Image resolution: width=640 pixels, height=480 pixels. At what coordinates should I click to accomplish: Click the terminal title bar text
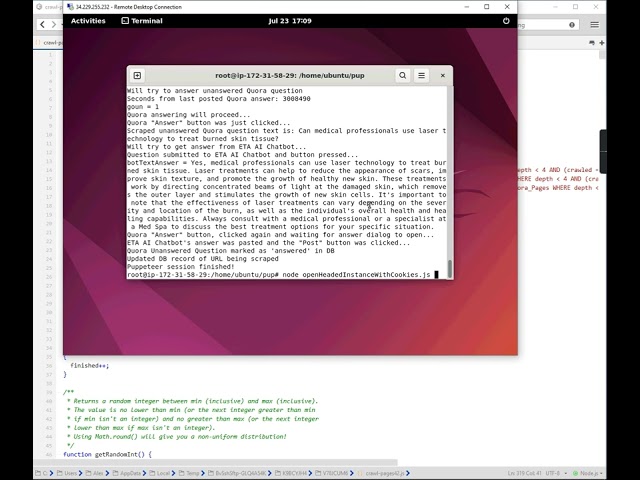pos(290,76)
